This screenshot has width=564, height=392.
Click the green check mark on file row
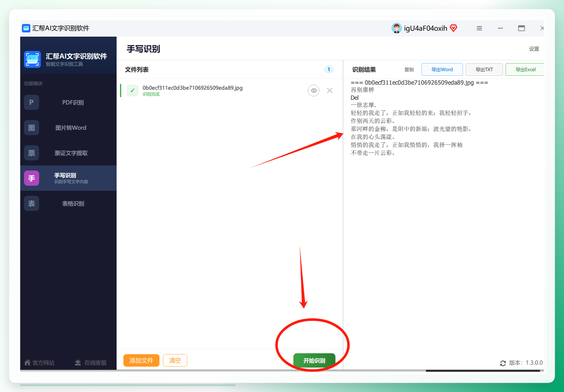[133, 91]
